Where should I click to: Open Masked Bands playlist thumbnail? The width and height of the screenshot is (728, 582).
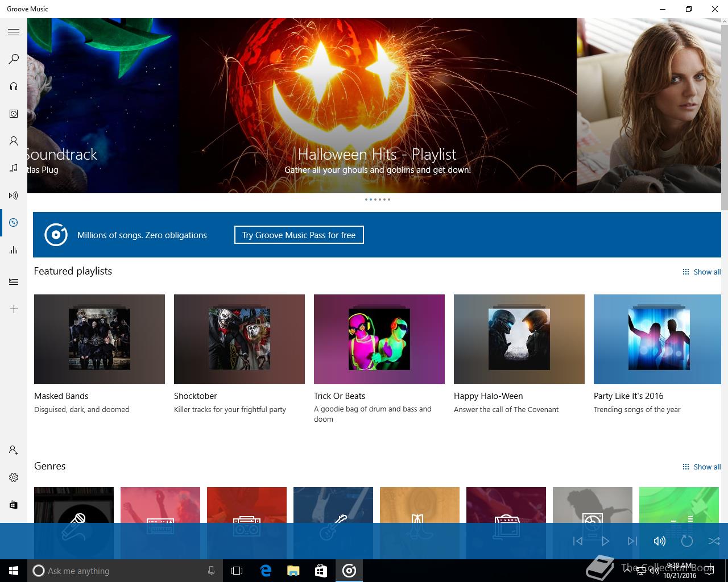pos(100,339)
